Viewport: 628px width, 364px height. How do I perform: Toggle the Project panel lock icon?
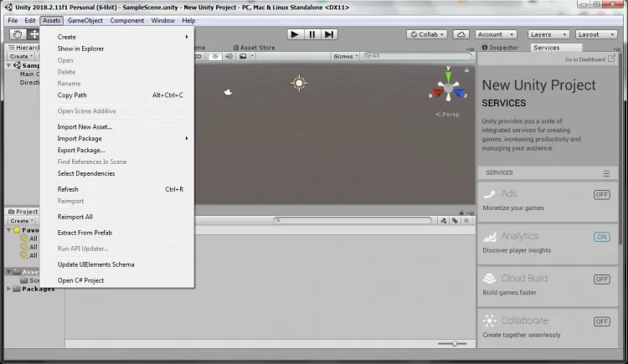point(461,213)
